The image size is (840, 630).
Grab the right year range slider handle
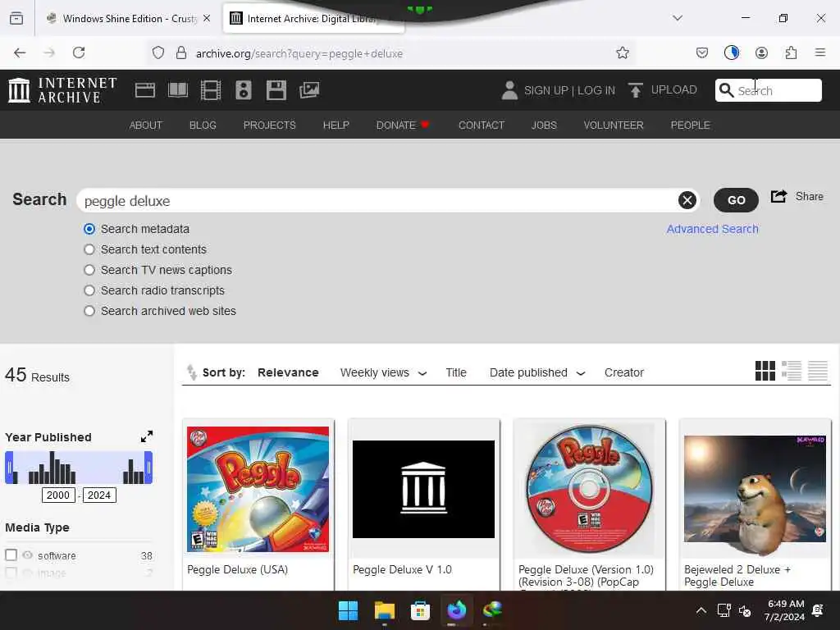point(148,467)
